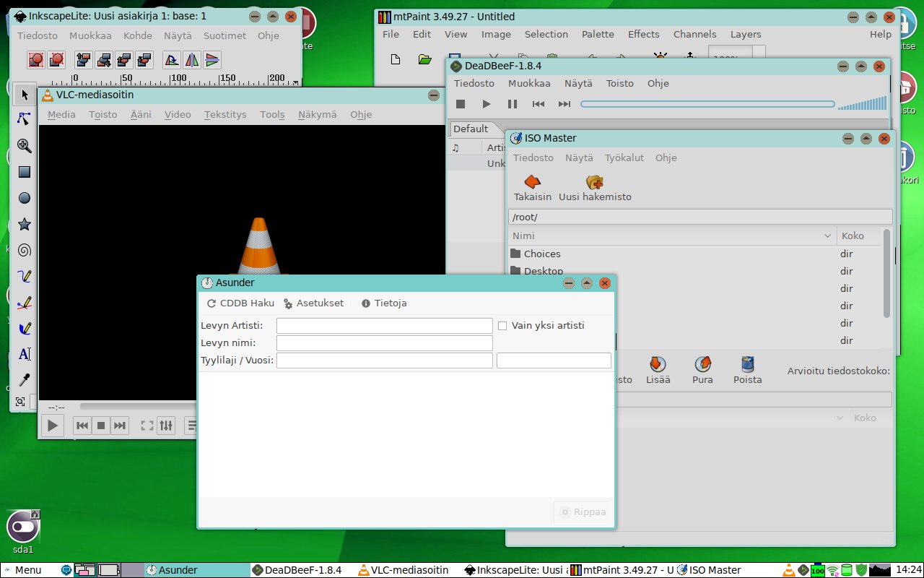Click the taskbar clock showing 14:24
Image resolution: width=924 pixels, height=578 pixels.
point(908,570)
